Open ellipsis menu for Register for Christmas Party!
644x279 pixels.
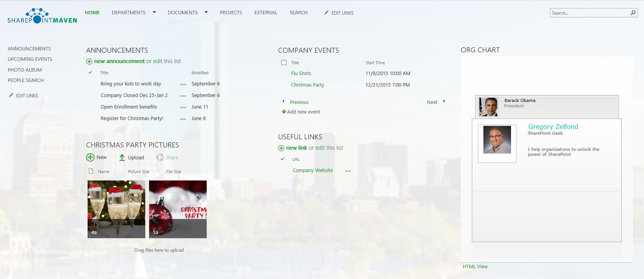183,119
